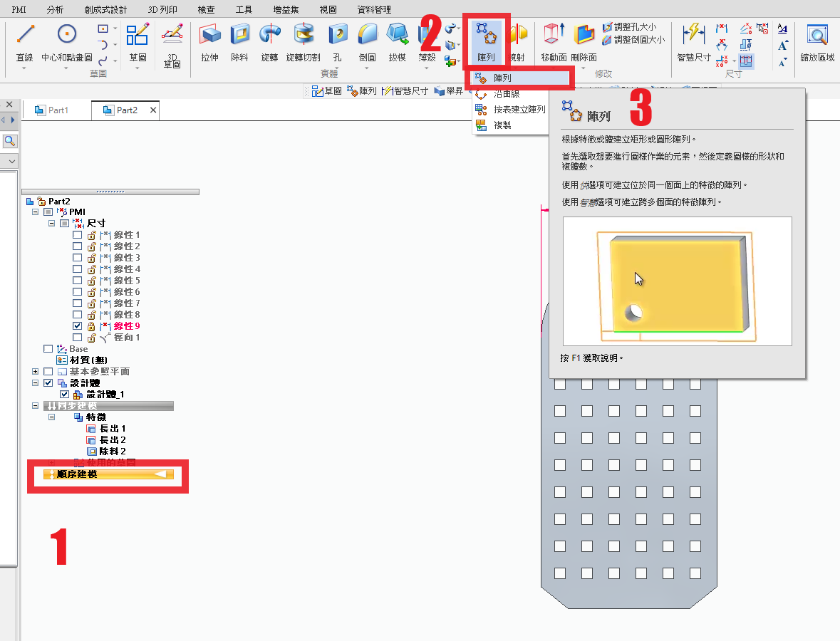This screenshot has width=840, height=641.
Task: Click the 縮放區域 zoom area tool
Action: [x=817, y=42]
